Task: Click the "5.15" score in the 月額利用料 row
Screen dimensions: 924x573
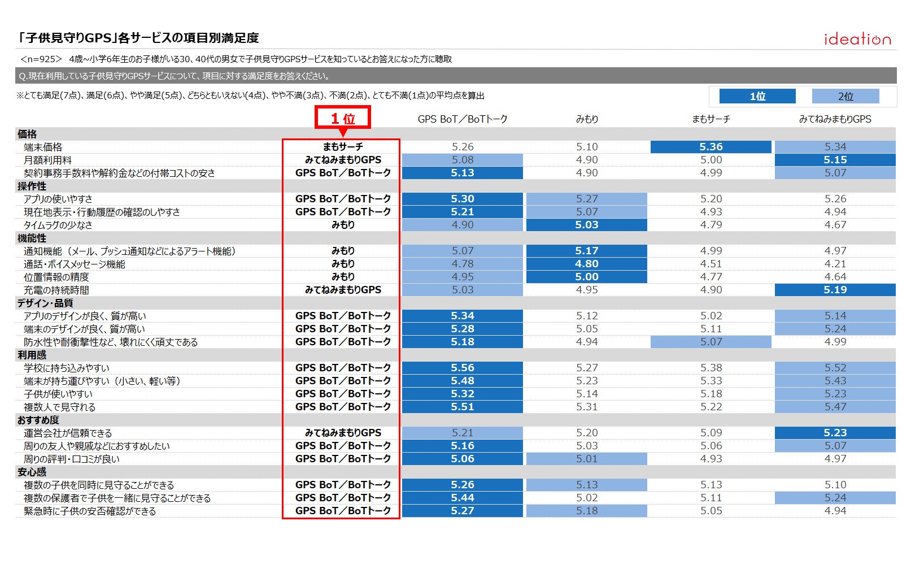Action: pyautogui.click(x=835, y=160)
